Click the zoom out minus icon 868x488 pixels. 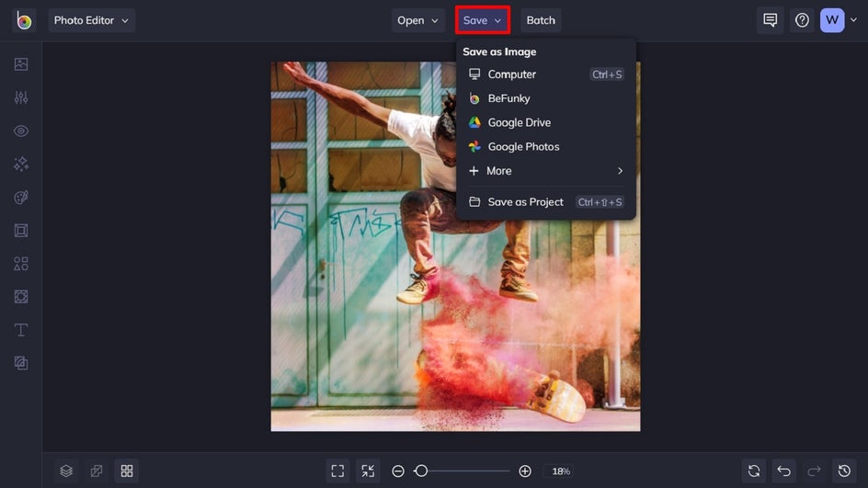pyautogui.click(x=398, y=471)
